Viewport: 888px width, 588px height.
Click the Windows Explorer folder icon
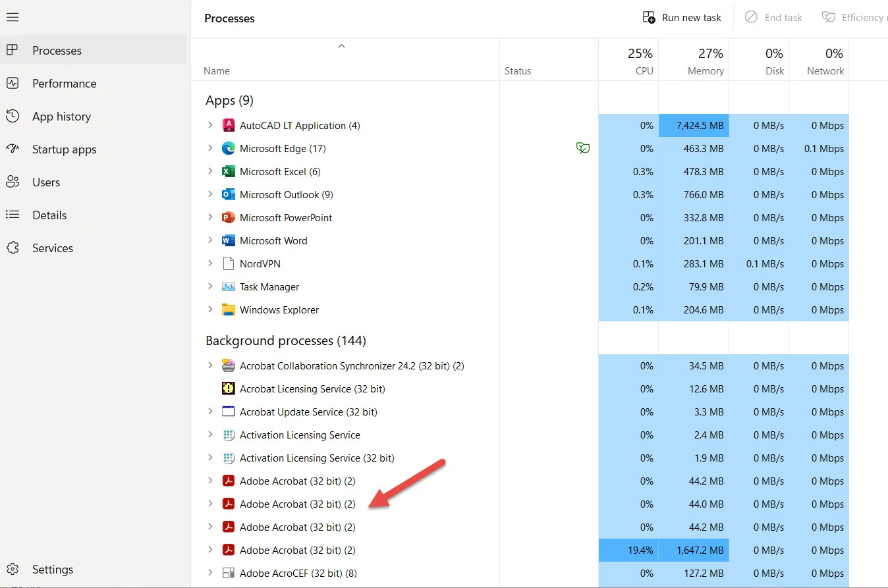pyautogui.click(x=229, y=309)
